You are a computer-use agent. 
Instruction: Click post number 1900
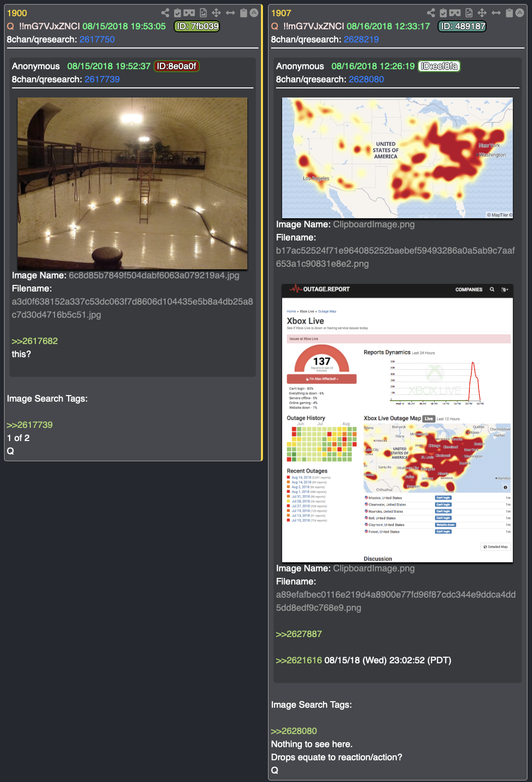click(17, 13)
